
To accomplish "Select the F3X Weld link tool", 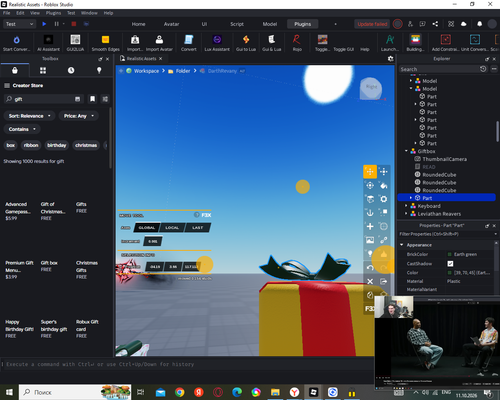I will [384, 240].
